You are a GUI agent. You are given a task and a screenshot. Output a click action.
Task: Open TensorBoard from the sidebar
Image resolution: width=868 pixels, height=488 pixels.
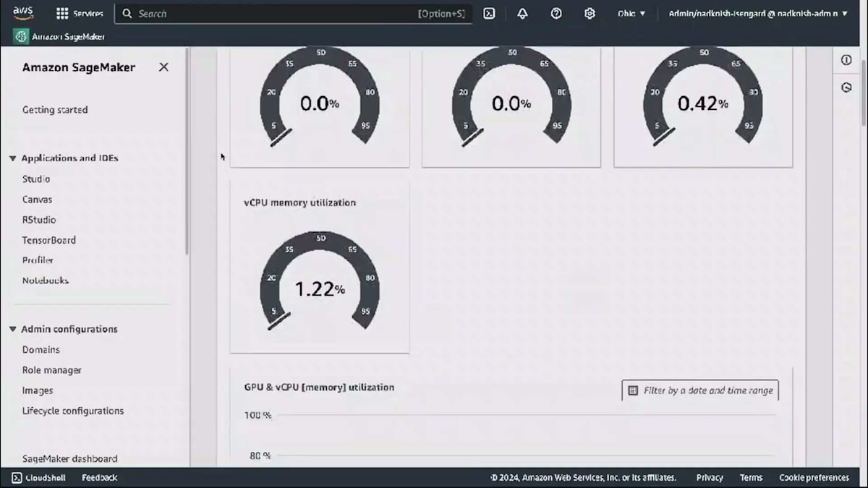48,240
